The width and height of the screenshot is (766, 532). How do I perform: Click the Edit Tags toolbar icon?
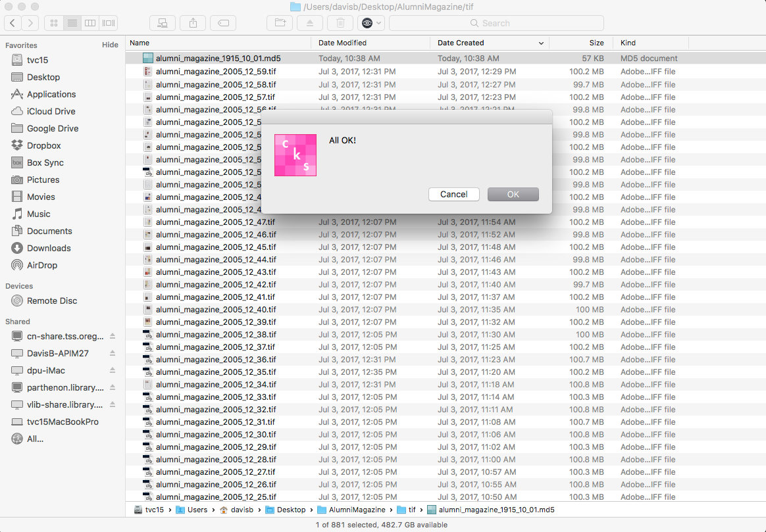pyautogui.click(x=223, y=23)
